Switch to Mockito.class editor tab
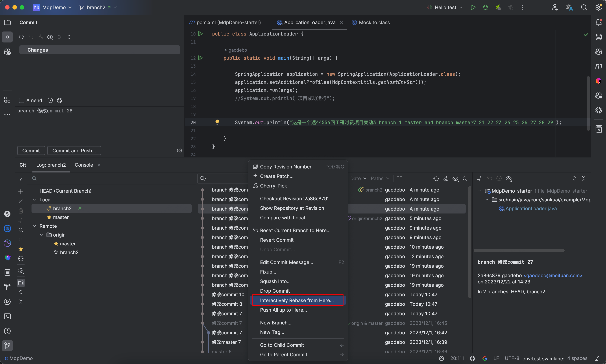Screen dimensions: 606x364 pos(371,22)
